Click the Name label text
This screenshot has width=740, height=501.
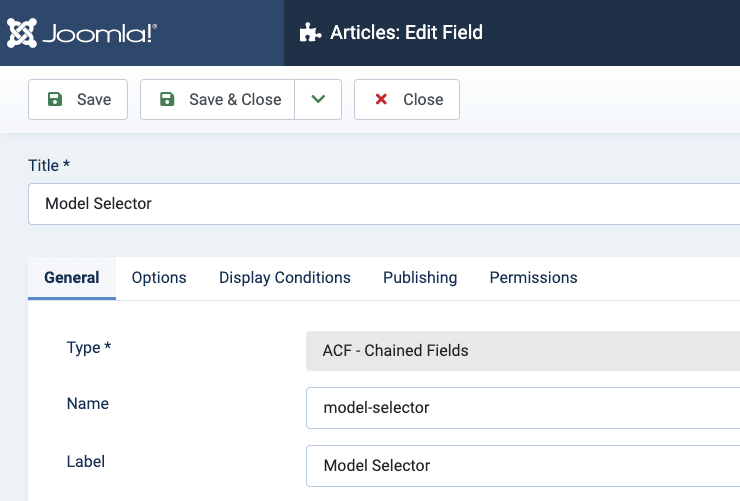tap(87, 404)
